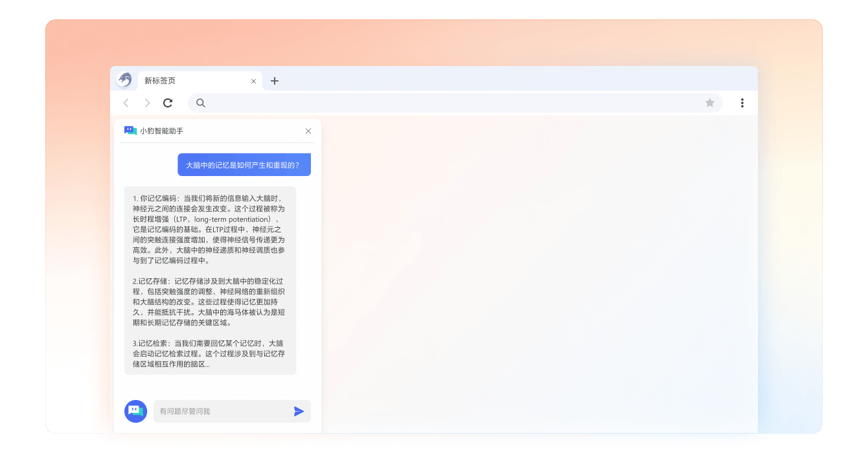Screen dimensions: 868x466
Task: Open the three-dot browser menu
Action: [x=742, y=102]
